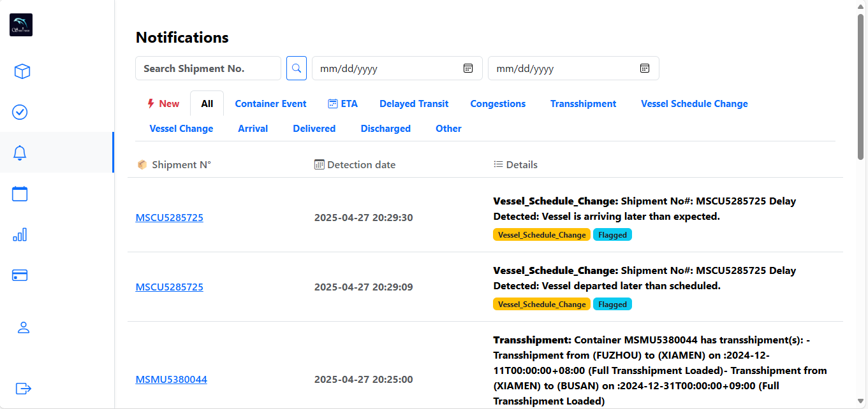The image size is (868, 409).
Task: Click the date 2025-04-27 20:25:00
Action: coord(364,379)
